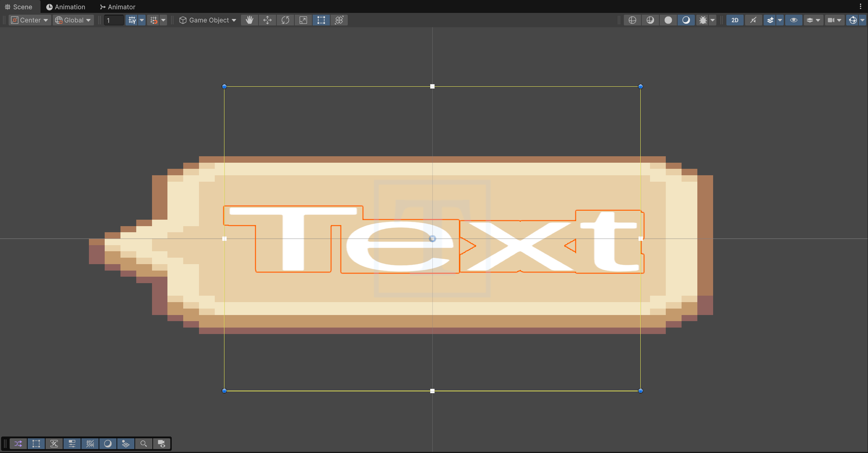Image resolution: width=868 pixels, height=453 pixels.
Task: Select the Scale tool
Action: click(303, 20)
